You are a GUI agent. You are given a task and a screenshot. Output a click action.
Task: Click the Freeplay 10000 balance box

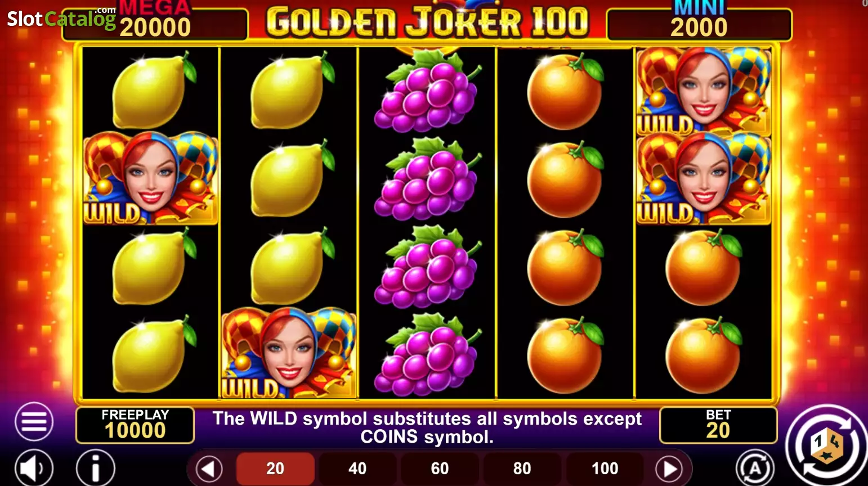point(135,425)
